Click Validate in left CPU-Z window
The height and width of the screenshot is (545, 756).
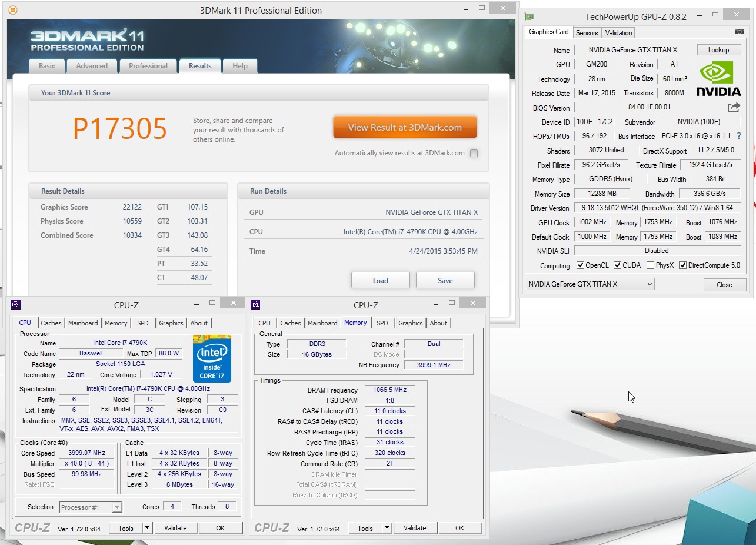point(175,528)
